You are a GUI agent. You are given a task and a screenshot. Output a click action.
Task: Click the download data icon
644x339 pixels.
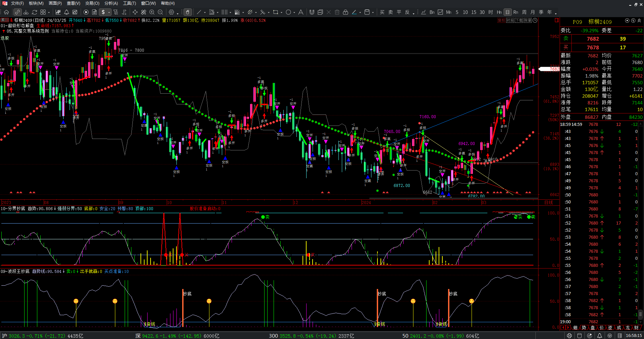[x=26, y=12]
